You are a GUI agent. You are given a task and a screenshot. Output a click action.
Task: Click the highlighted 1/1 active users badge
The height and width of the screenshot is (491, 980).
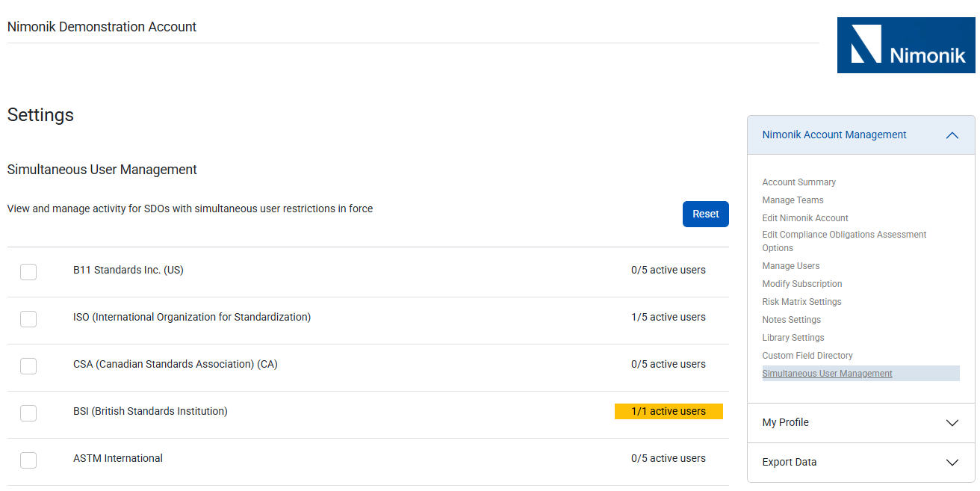tap(669, 411)
